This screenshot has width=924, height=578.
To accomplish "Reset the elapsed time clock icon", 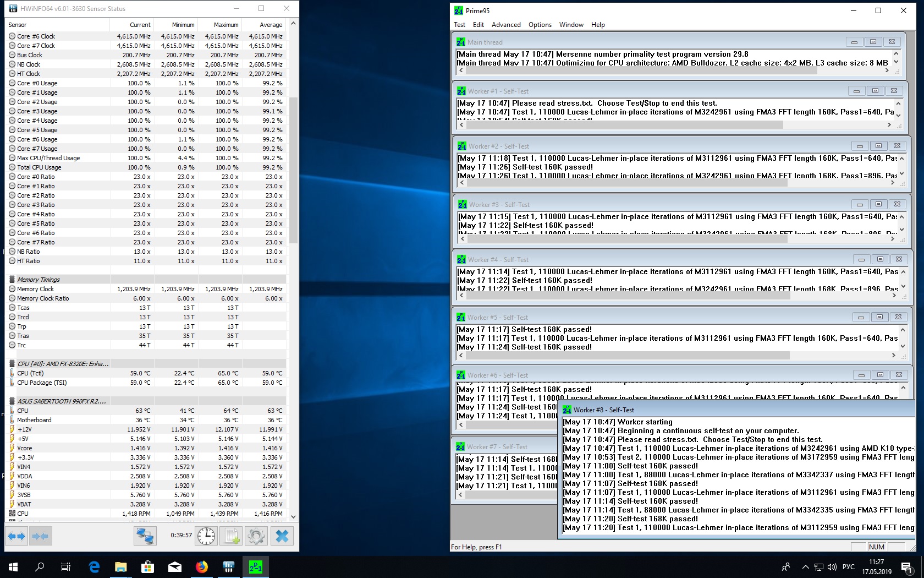I will pos(206,536).
